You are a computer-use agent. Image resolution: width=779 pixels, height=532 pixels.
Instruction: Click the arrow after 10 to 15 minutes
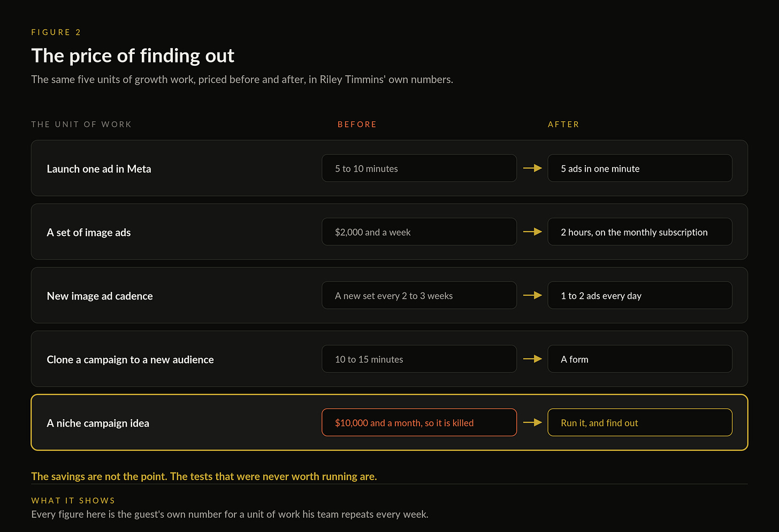[532, 359]
